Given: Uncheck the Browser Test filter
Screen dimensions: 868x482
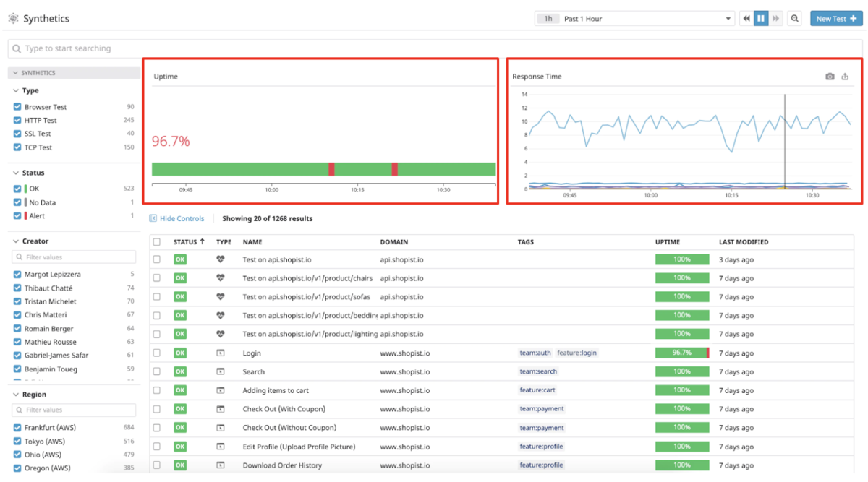Looking at the screenshot, I should tap(17, 107).
